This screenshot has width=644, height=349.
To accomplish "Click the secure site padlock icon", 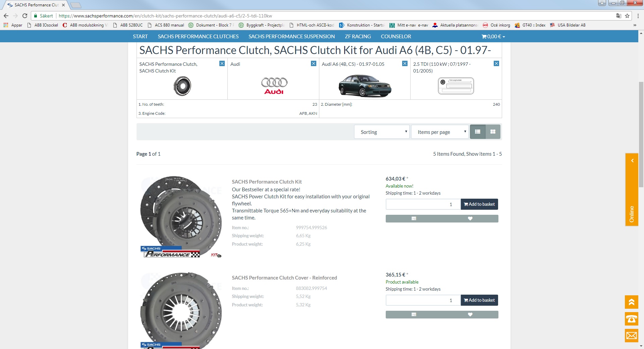I will (36, 16).
